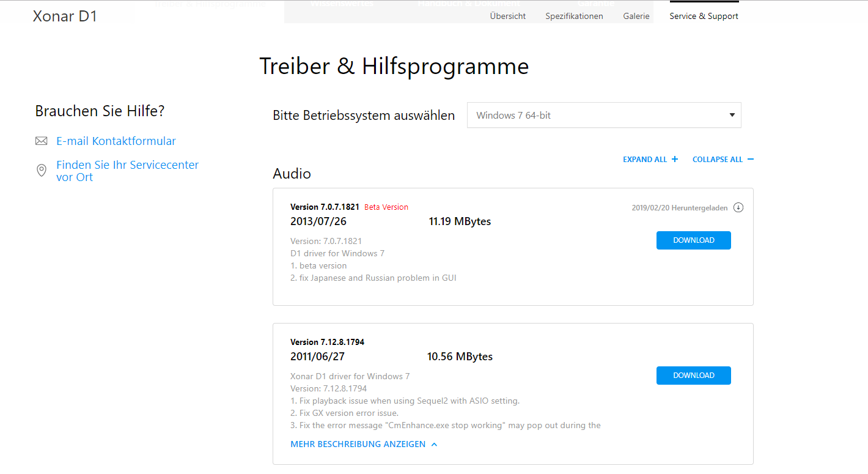
Task: Download driver version 7.0.7.1821
Action: click(694, 240)
